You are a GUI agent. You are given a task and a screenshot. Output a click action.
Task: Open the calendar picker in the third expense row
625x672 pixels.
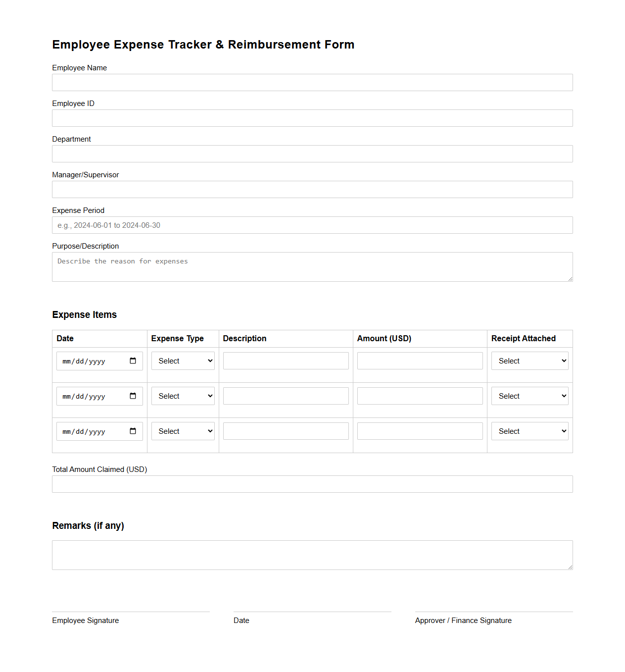[133, 431]
